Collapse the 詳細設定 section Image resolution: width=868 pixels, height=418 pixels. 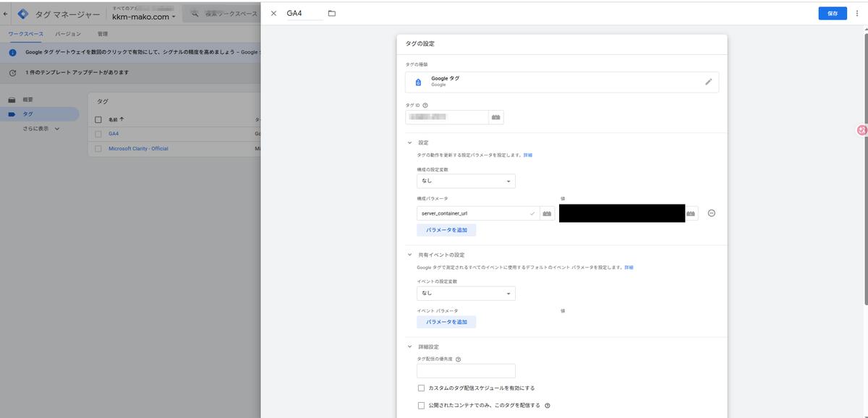[x=410, y=346]
